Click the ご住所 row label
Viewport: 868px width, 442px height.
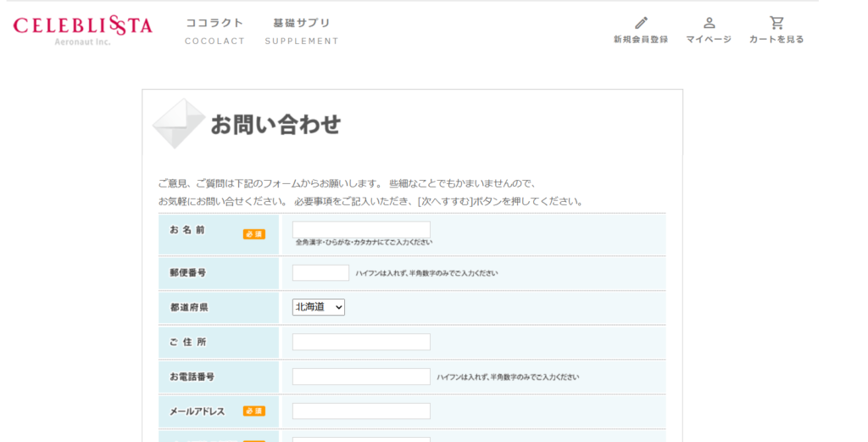click(187, 342)
